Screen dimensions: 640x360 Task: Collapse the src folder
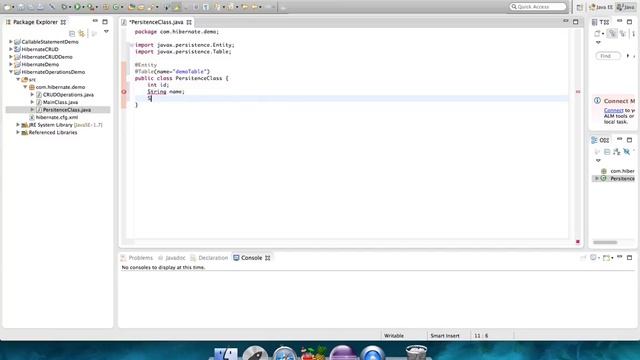pos(18,79)
